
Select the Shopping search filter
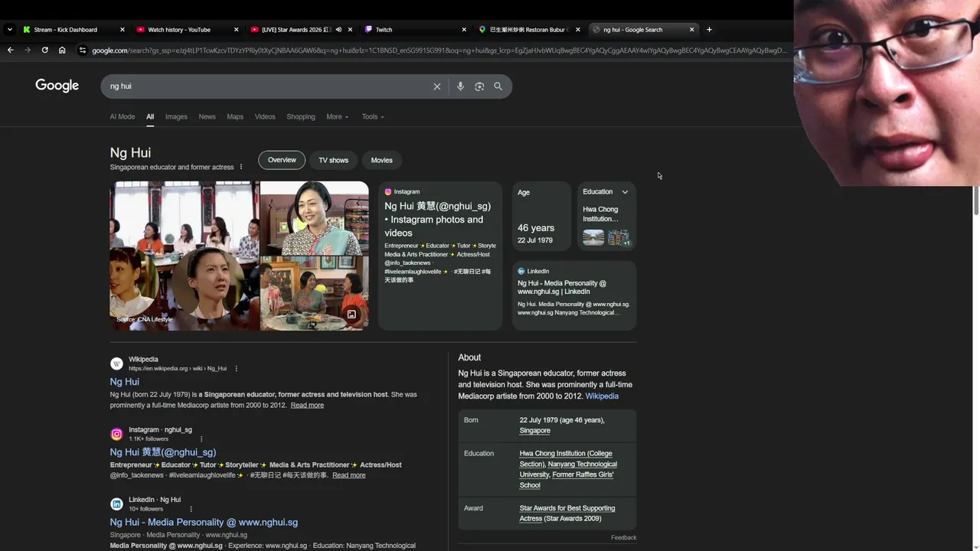click(x=301, y=117)
